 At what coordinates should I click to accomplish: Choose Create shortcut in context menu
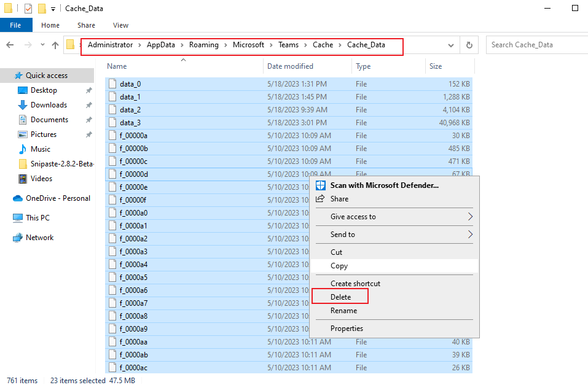point(394,284)
